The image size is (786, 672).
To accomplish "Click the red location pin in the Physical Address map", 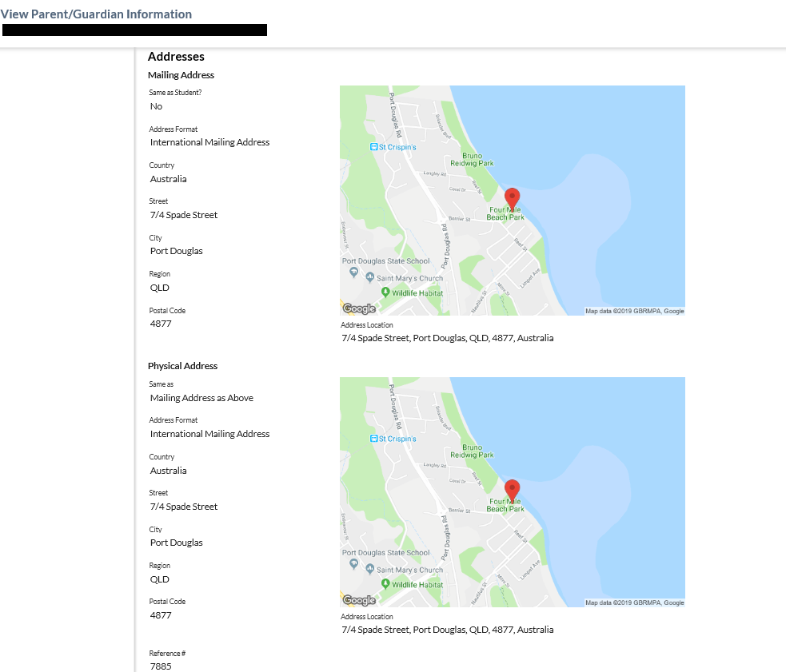I will (512, 489).
